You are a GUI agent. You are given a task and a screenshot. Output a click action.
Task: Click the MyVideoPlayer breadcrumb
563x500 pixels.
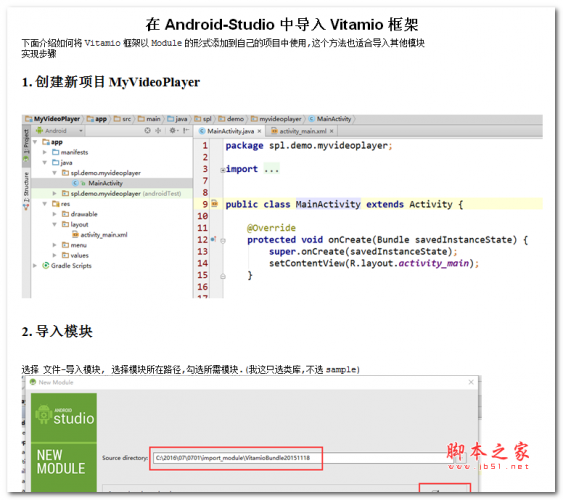pos(53,119)
